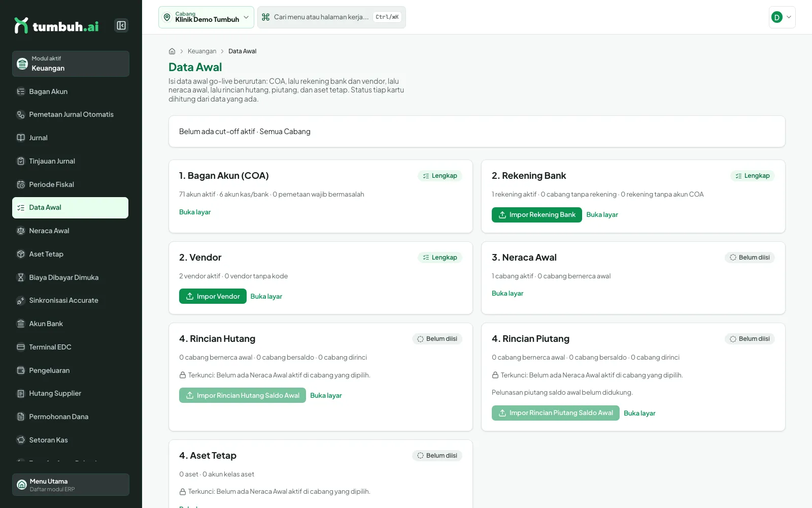Click the home icon in the breadcrumb
This screenshot has height=508, width=812.
coord(172,51)
